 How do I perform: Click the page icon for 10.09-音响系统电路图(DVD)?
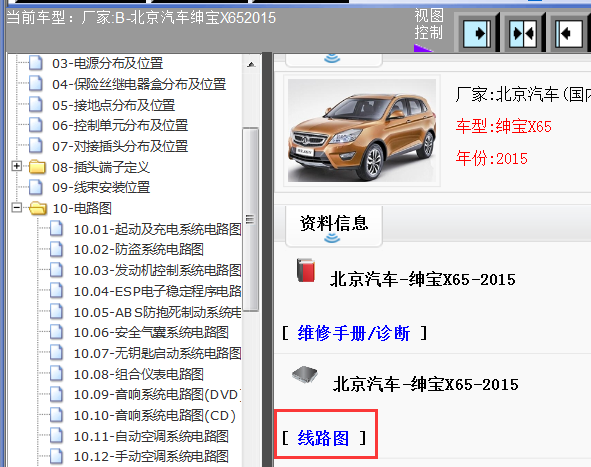click(57, 394)
